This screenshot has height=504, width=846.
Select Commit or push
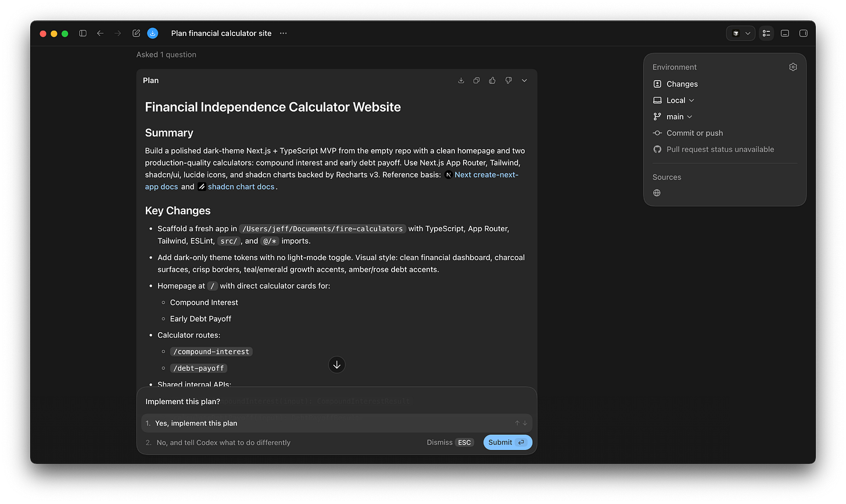point(688,133)
